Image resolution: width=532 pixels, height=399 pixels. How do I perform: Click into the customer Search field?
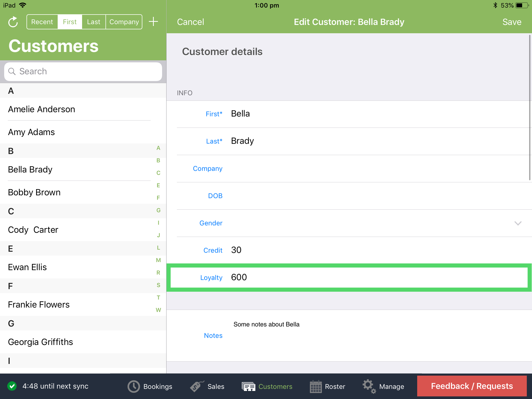pyautogui.click(x=83, y=71)
